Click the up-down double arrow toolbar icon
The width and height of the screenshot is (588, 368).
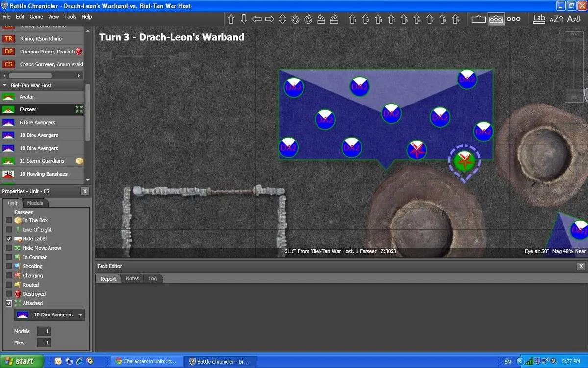pos(282,19)
